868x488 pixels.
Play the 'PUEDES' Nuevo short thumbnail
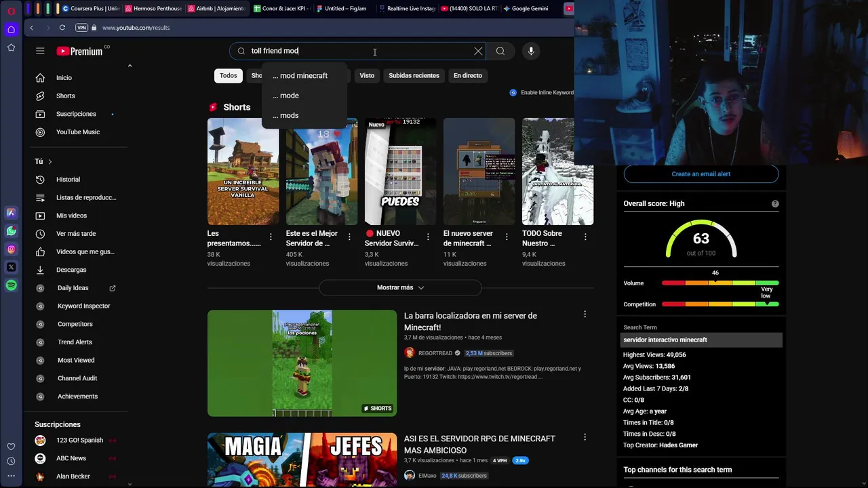400,171
